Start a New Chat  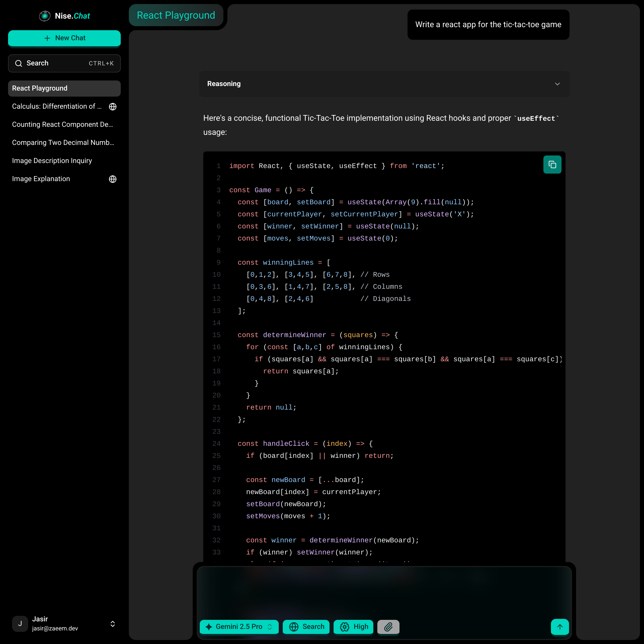pos(64,38)
